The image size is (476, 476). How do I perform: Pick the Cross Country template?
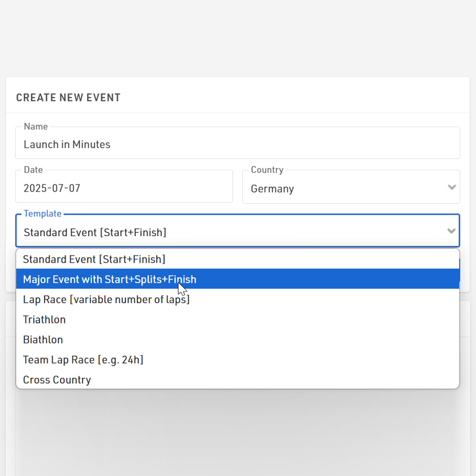[238, 379]
